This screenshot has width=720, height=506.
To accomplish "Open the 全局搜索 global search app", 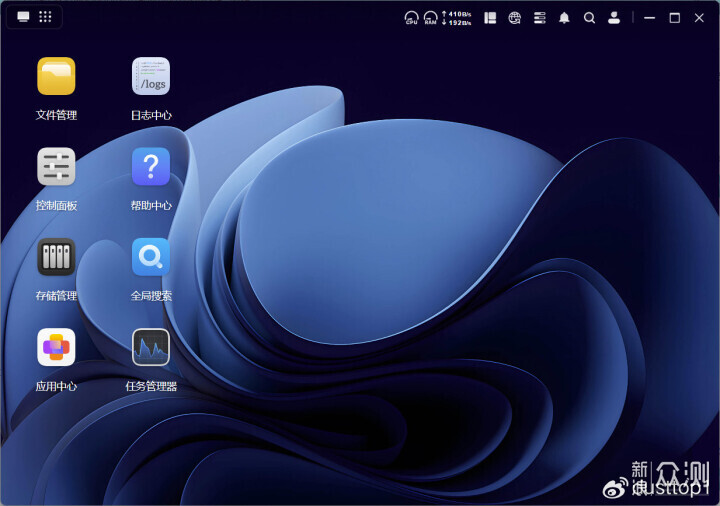I will 151,257.
